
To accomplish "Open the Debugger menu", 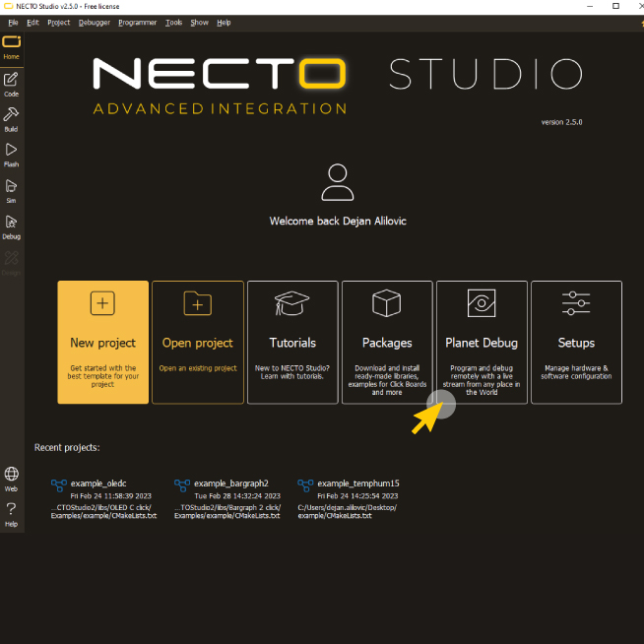I will click(95, 23).
